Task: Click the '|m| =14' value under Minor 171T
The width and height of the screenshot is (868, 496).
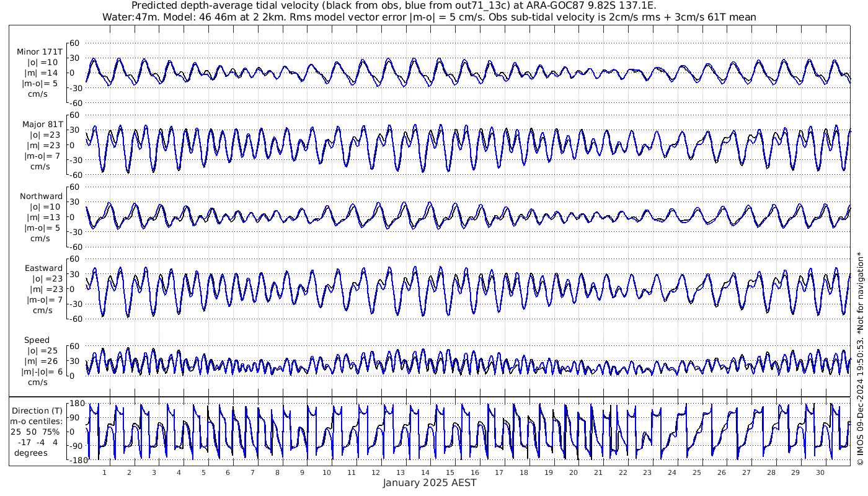Action: 42,73
